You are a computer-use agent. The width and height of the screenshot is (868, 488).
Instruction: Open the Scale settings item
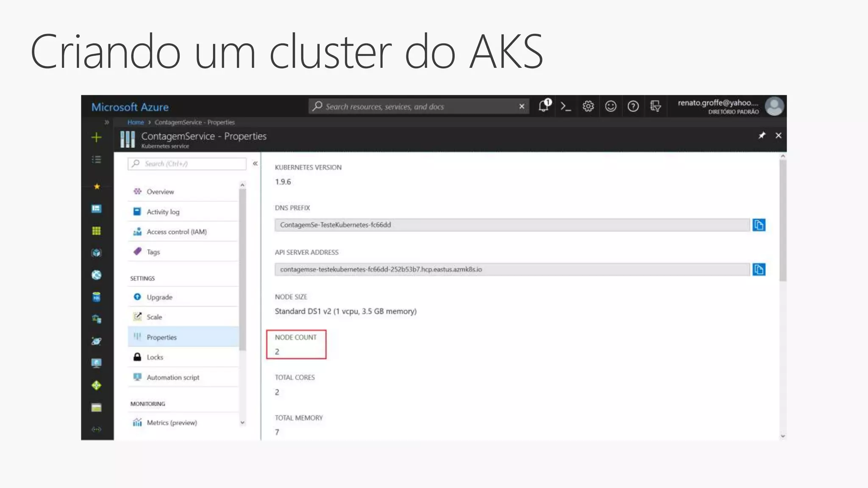coord(183,317)
